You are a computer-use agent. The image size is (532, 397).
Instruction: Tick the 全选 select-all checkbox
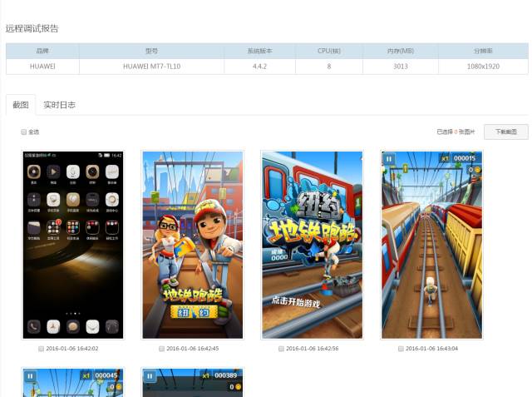tap(24, 132)
